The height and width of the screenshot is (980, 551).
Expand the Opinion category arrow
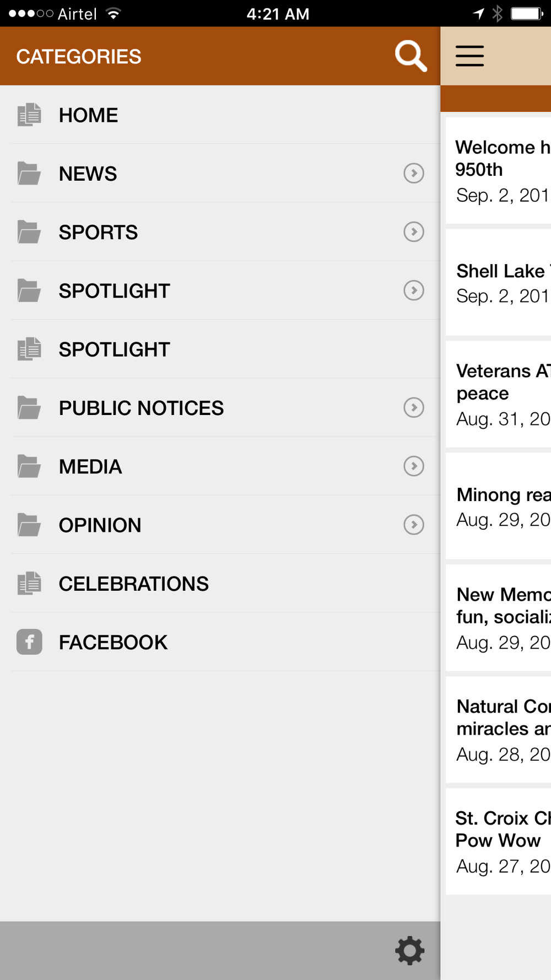pos(414,524)
